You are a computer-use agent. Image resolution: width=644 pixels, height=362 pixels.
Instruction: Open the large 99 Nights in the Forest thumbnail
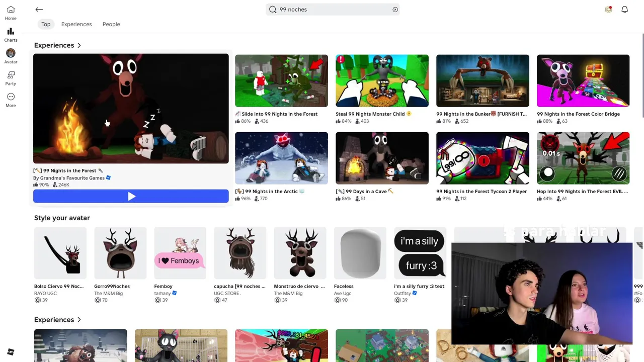click(x=131, y=109)
